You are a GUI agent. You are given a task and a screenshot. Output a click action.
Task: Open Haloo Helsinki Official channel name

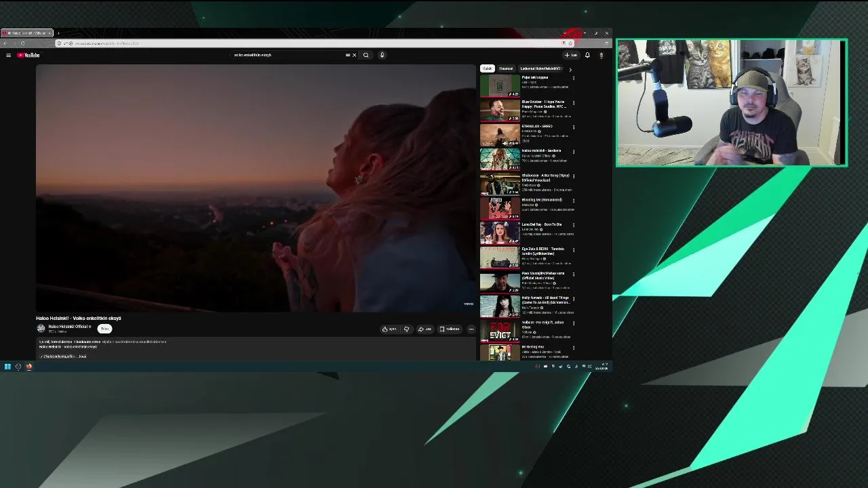69,327
